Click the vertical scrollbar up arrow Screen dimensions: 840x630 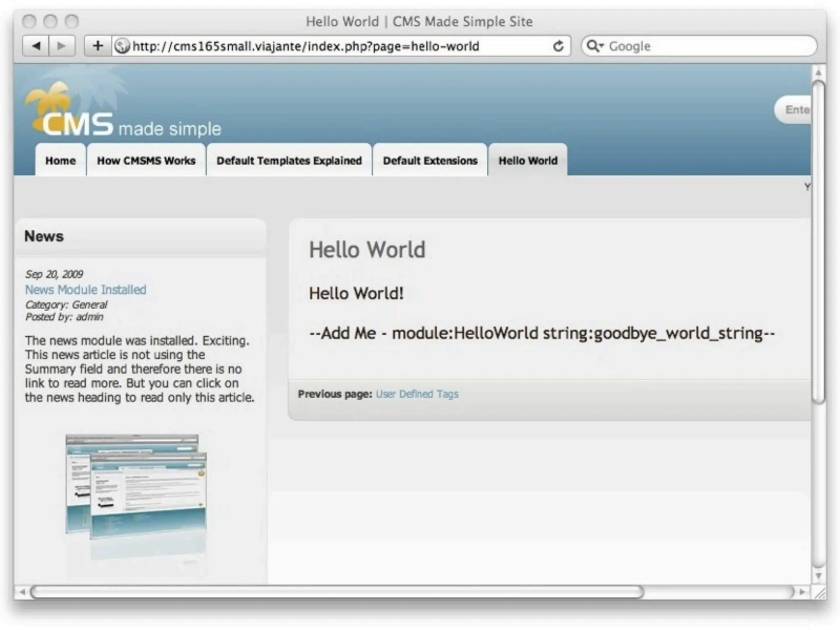pyautogui.click(x=818, y=73)
